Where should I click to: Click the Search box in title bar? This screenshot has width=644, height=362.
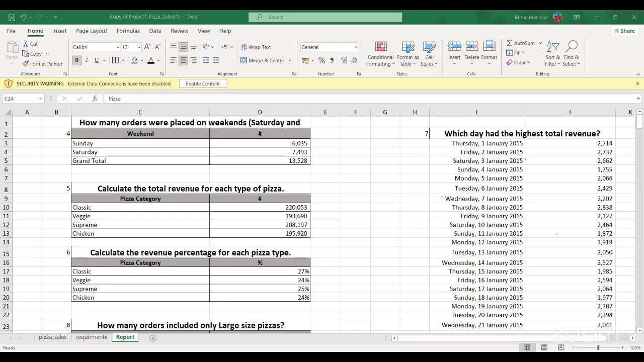point(325,17)
